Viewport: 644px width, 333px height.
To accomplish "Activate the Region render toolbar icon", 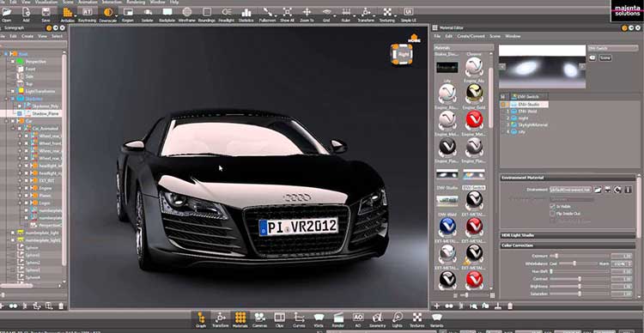I will click(128, 12).
